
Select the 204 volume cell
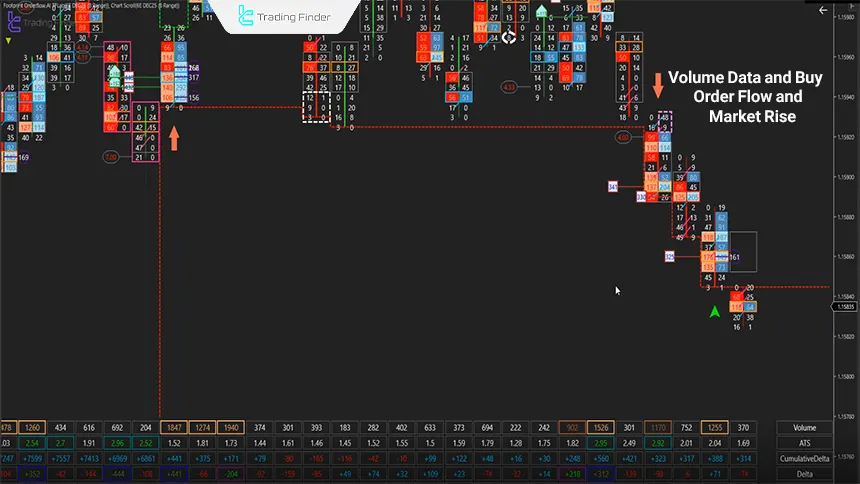coord(146,427)
